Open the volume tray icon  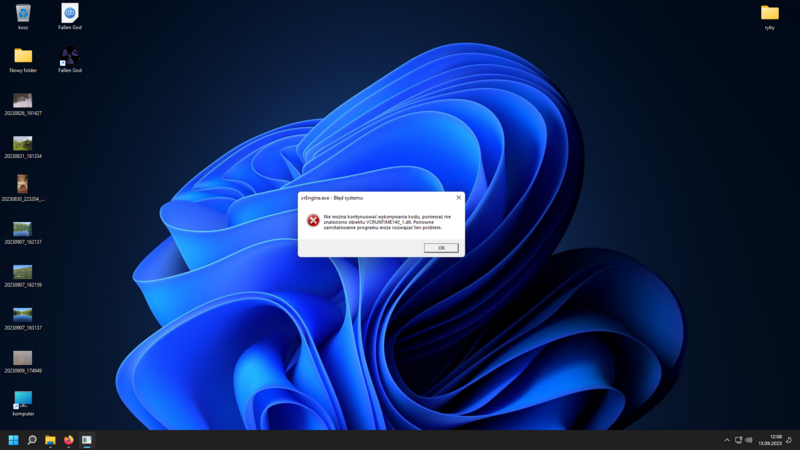tap(748, 440)
